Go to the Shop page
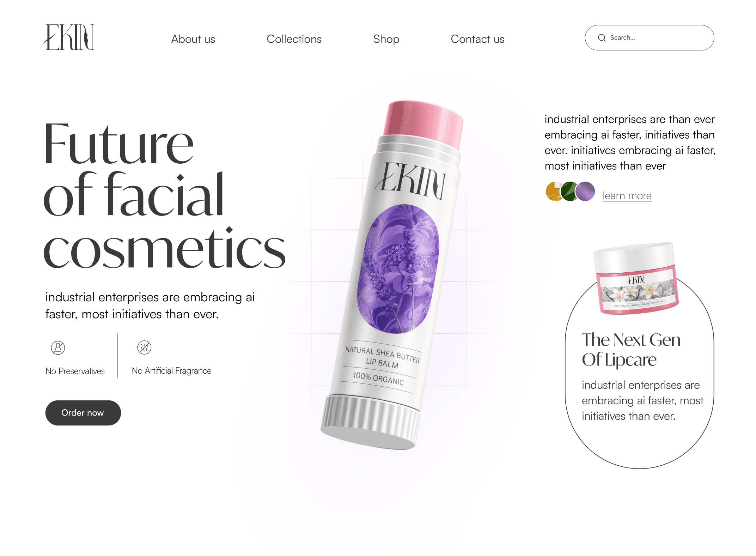The image size is (756, 556). click(x=386, y=39)
